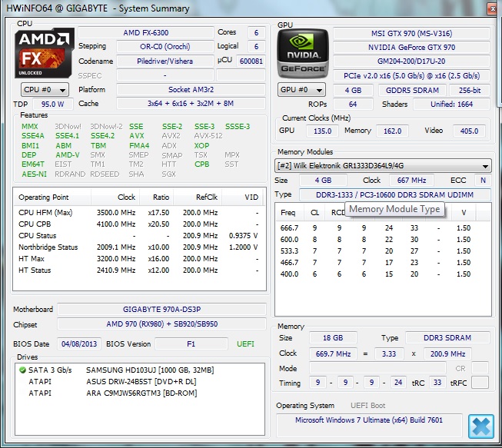This screenshot has width=502, height=448.
Task: Select the 533.3 memory timing row
Action: 383,251
